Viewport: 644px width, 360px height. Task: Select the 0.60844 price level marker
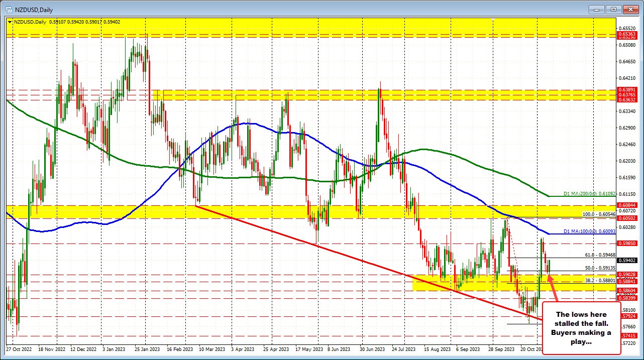pos(628,205)
